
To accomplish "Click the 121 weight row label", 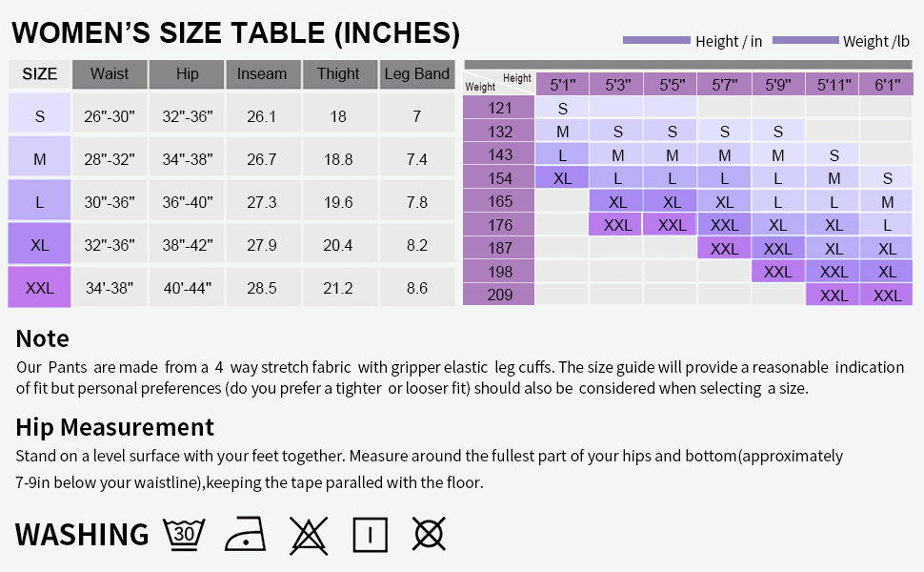I will click(500, 108).
